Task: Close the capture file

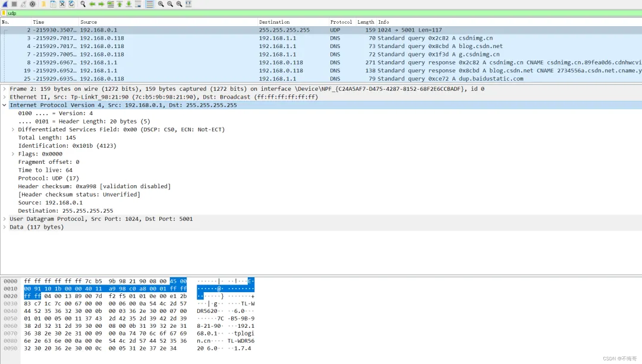Action: coord(62,4)
